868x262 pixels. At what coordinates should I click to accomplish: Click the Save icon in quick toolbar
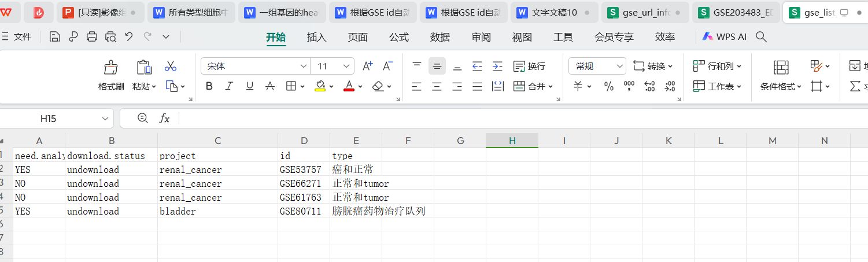pos(55,37)
